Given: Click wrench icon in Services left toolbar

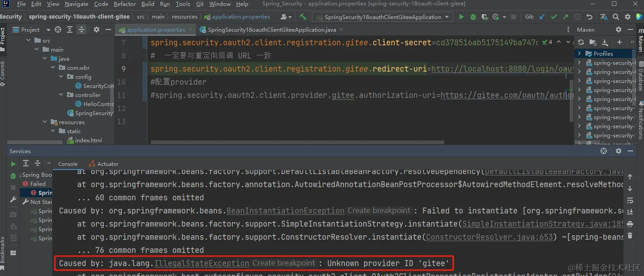Looking at the screenshot, I should coord(13,199).
